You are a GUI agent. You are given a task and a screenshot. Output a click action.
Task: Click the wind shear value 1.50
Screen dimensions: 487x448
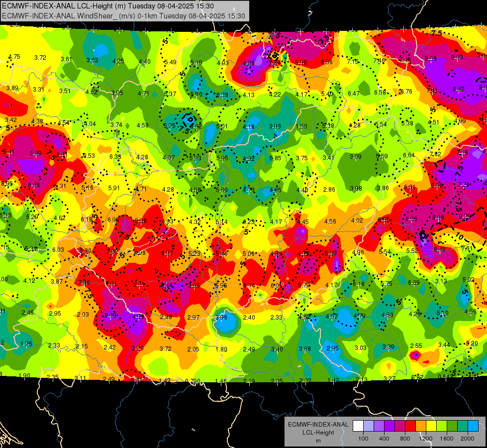coord(301,126)
